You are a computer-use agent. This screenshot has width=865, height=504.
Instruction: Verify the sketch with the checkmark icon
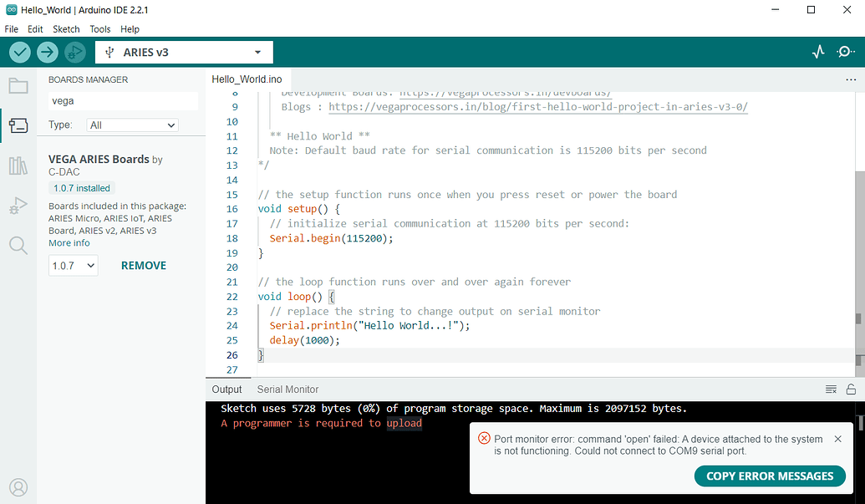click(19, 52)
